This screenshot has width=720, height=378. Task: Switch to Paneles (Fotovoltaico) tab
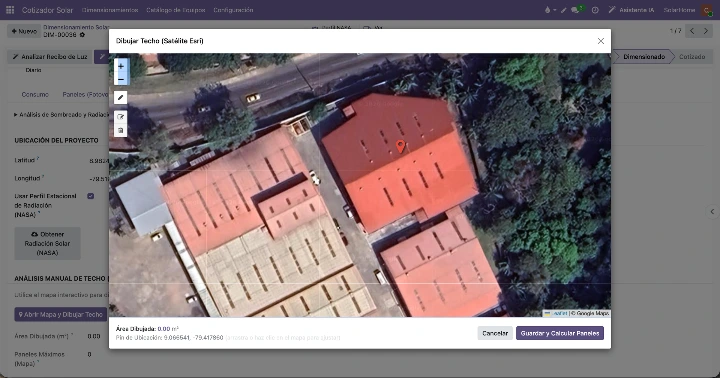tap(85, 94)
